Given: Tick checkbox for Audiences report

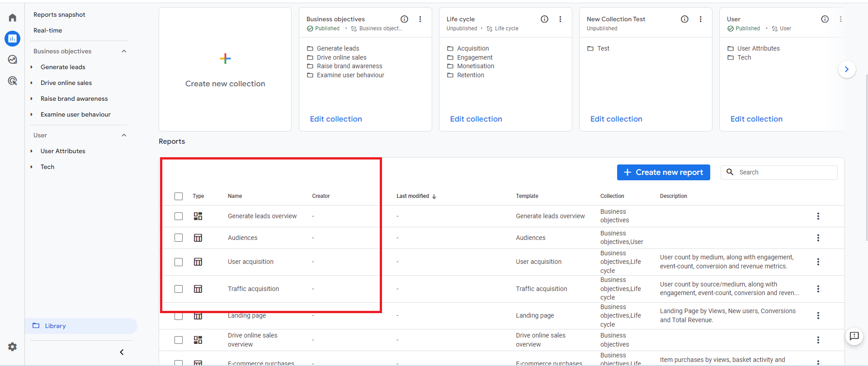Looking at the screenshot, I should point(179,238).
